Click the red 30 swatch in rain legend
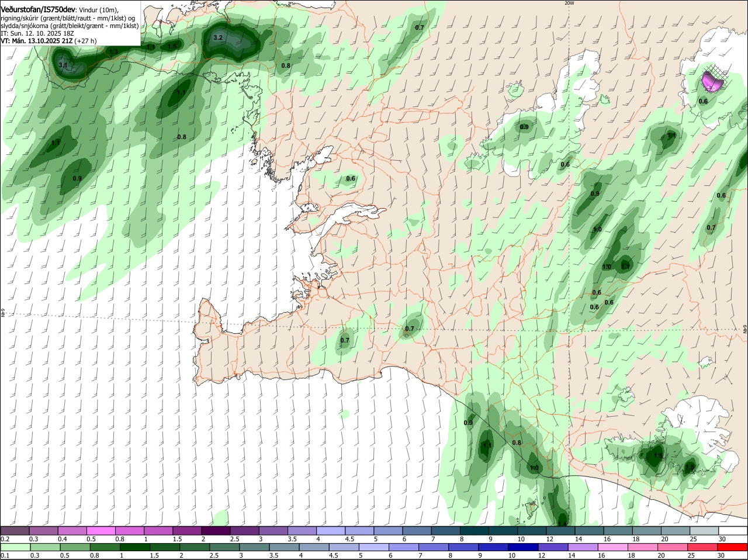The image size is (748, 560). (x=732, y=547)
